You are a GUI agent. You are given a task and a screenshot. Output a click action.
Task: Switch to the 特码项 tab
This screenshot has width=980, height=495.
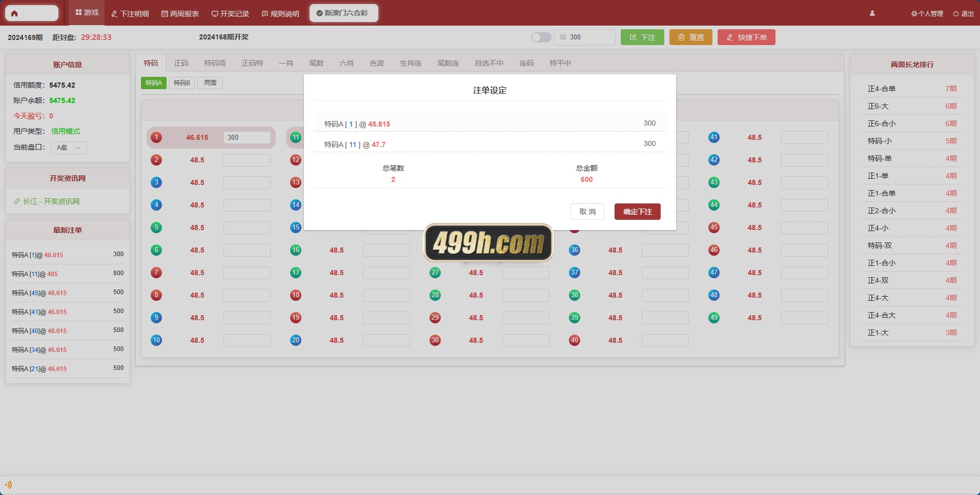click(x=215, y=63)
